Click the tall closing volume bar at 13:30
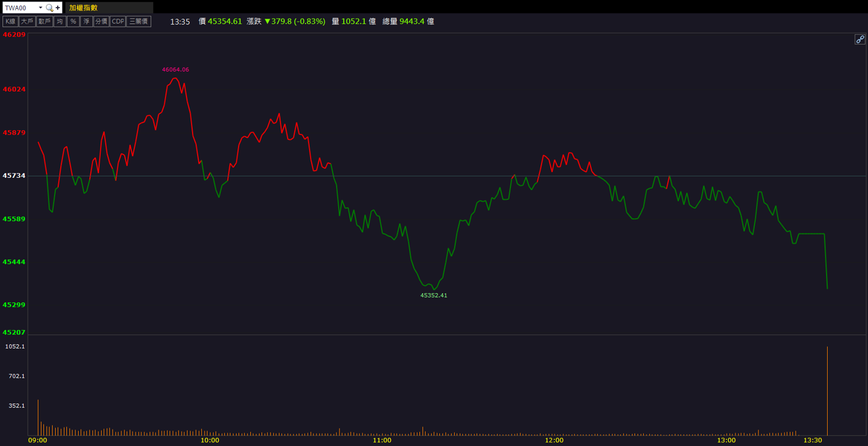The width and height of the screenshot is (868, 446). pos(827,391)
